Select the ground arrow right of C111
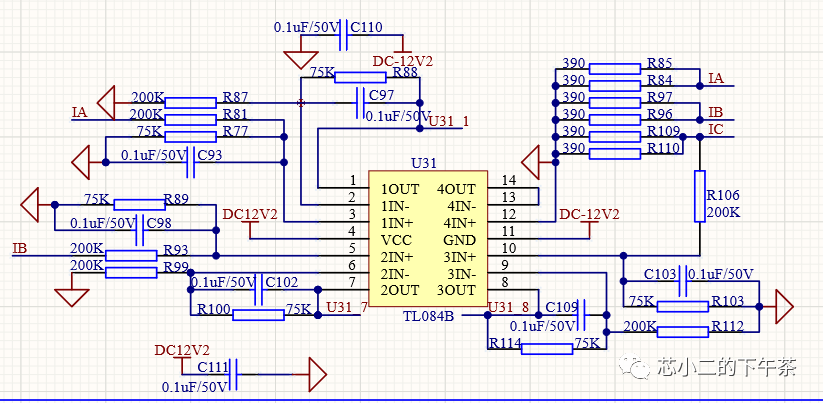 click(x=315, y=375)
